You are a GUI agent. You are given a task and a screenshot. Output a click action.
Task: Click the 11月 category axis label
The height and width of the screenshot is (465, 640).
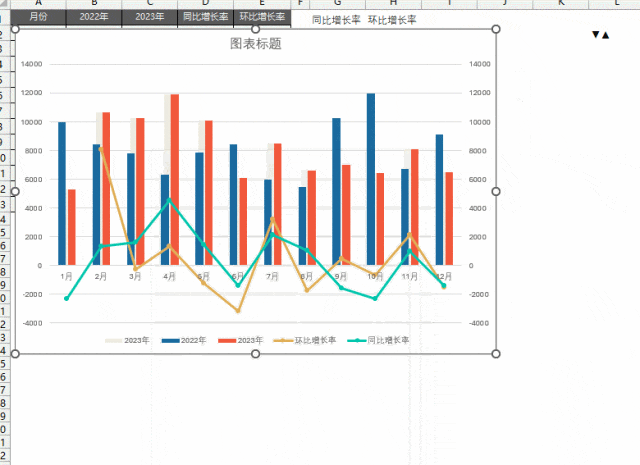[x=409, y=276]
